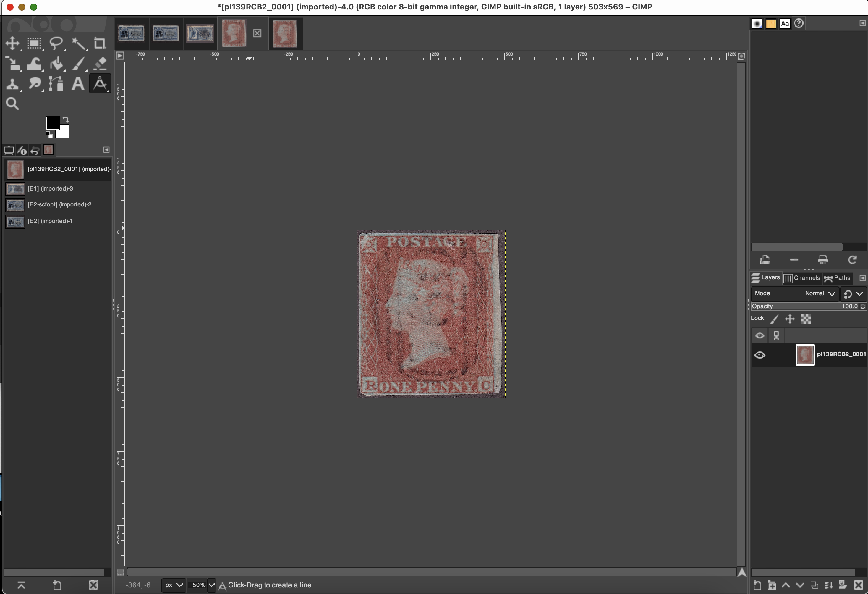This screenshot has width=868, height=594.
Task: Select the Move tool
Action: (x=12, y=43)
